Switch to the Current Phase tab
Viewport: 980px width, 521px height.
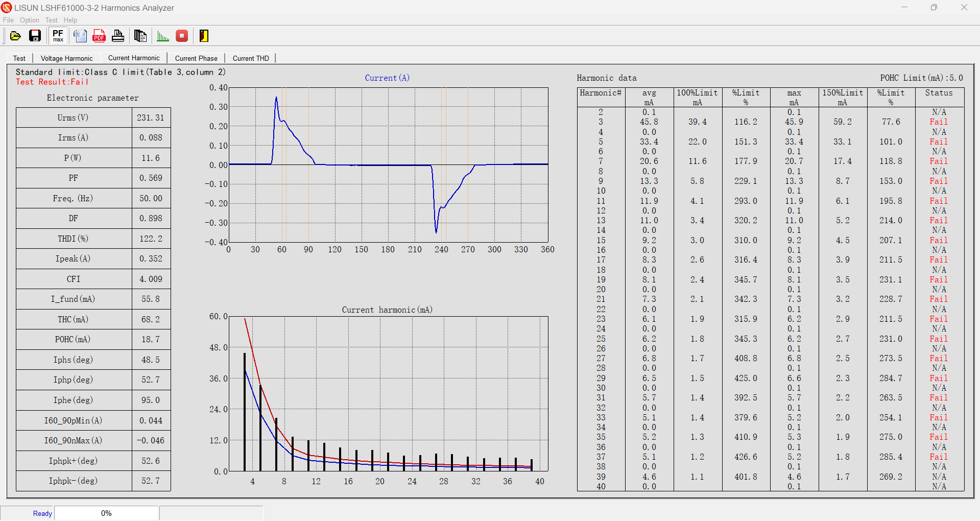pos(196,58)
